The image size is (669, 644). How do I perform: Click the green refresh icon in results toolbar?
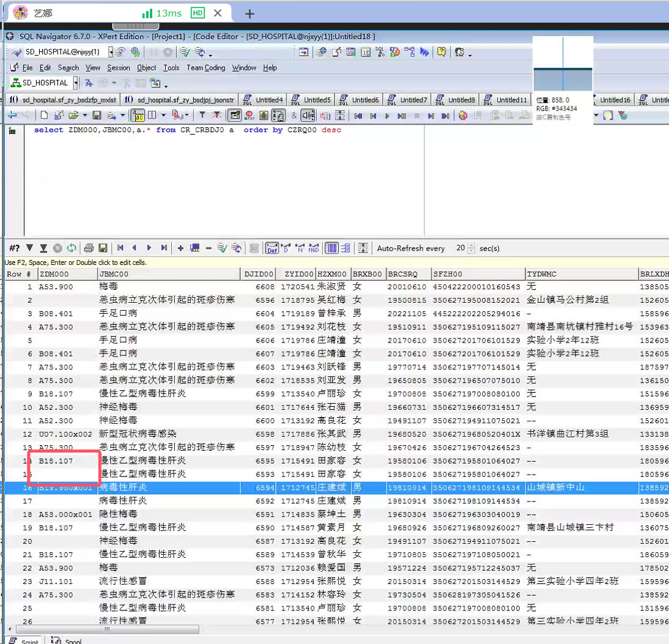pyautogui.click(x=72, y=248)
